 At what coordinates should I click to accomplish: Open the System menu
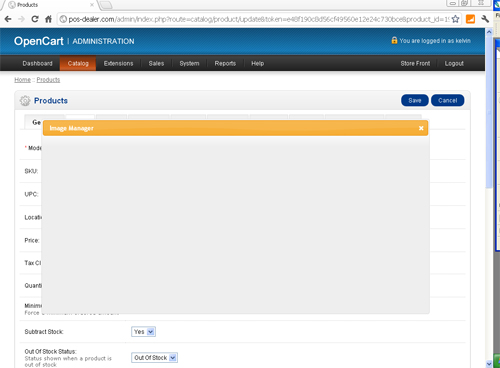point(189,63)
